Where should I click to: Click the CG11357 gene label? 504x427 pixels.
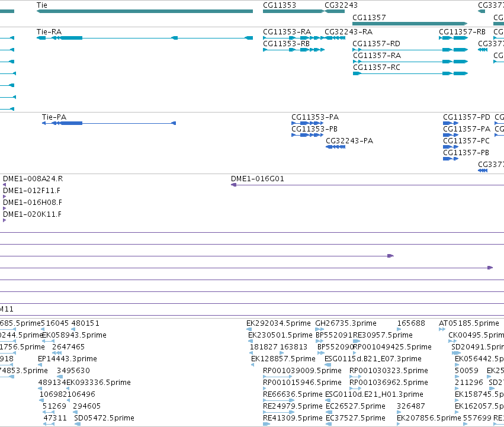click(369, 17)
